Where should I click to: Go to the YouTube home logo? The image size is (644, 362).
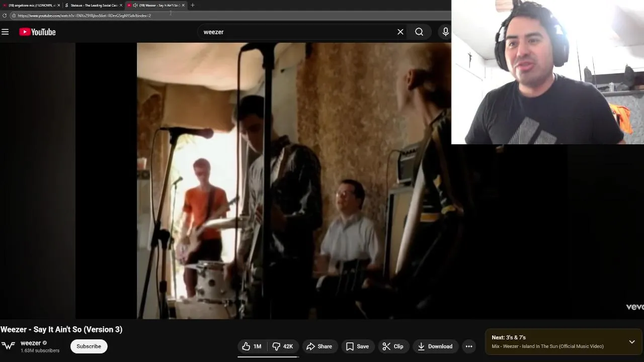tap(37, 32)
